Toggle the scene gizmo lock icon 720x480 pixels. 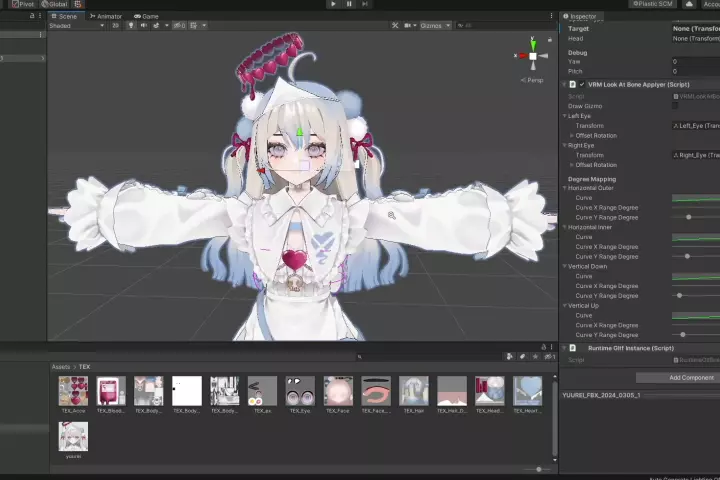[550, 40]
